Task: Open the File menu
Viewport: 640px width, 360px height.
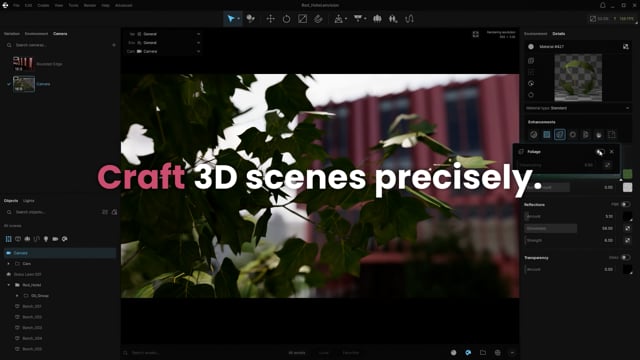Action: pyautogui.click(x=16, y=5)
